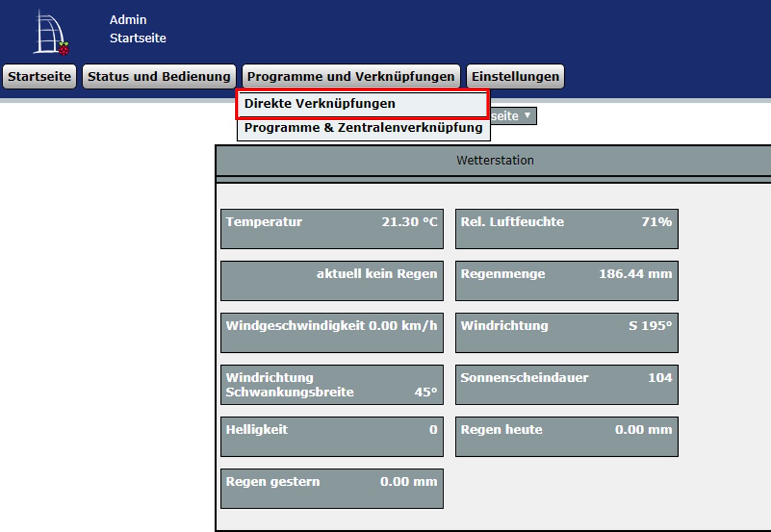771x532 pixels.
Task: Click the aktuell kein Regen indicator
Action: point(332,280)
